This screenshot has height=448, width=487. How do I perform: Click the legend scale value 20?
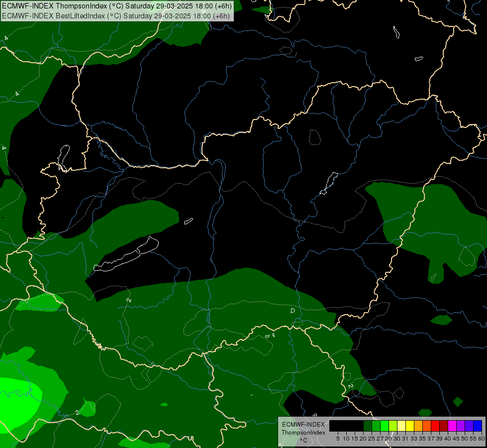364,439
